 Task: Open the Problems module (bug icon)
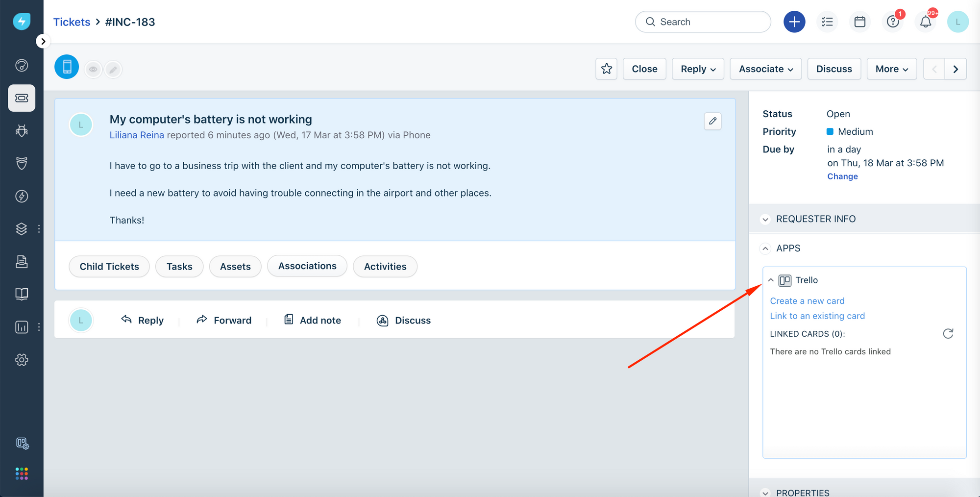22,130
